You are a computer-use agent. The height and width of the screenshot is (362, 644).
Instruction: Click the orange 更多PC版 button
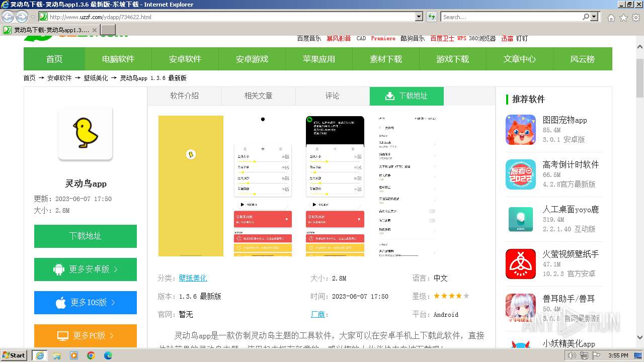[x=86, y=335]
